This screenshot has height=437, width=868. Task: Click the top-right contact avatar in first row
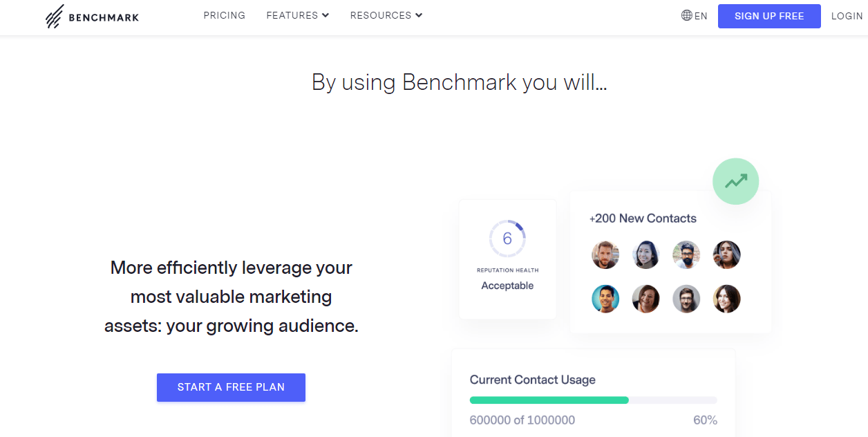[726, 254]
